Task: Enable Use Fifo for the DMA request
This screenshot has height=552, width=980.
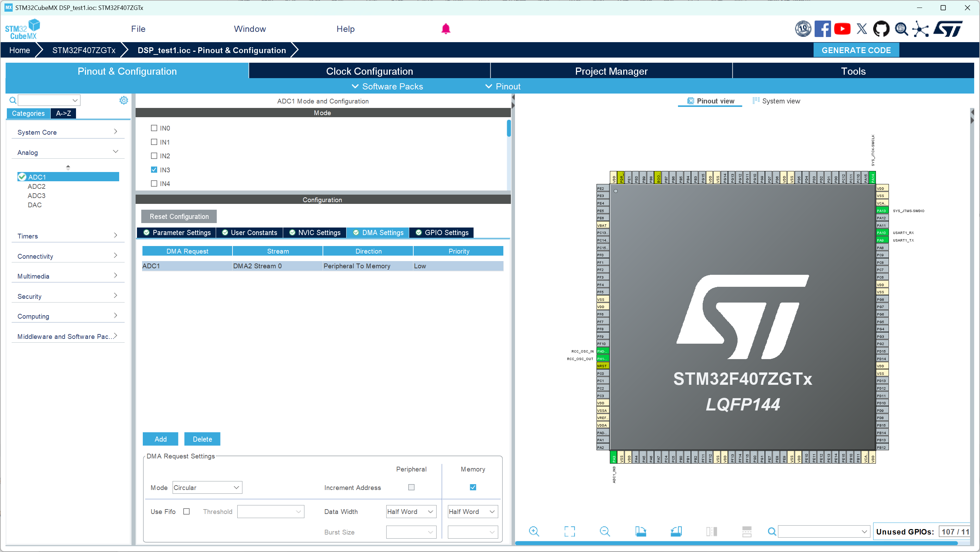Action: tap(186, 511)
